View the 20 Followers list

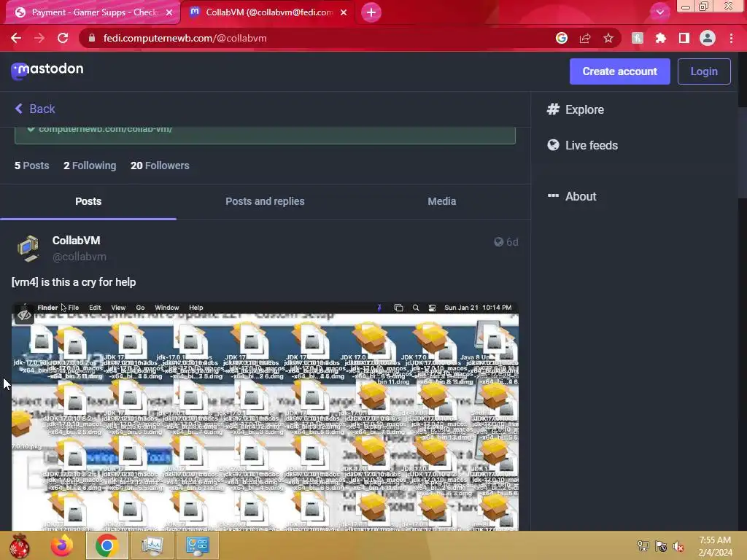[160, 166]
